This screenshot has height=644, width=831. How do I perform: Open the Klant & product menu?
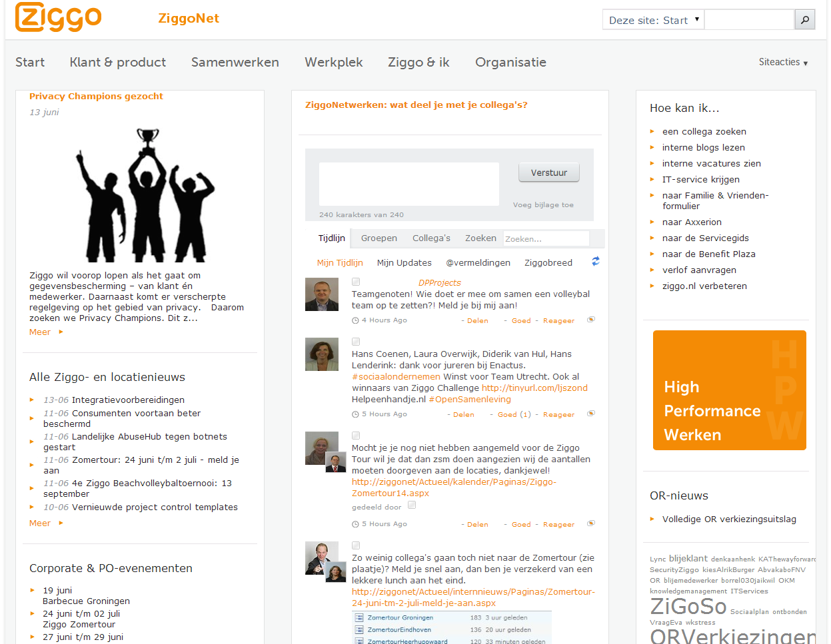(118, 62)
